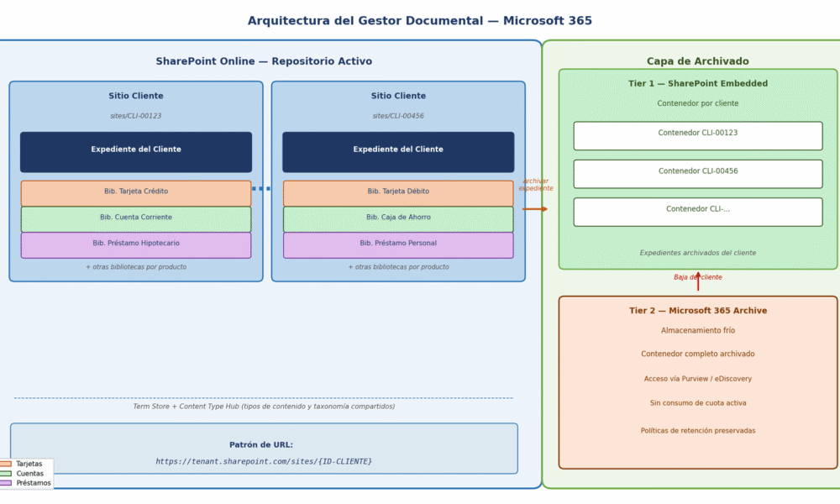Click the "Term Store + Content Type Hub" note
Image resolution: width=840 pixels, height=504 pixels.
[264, 407]
